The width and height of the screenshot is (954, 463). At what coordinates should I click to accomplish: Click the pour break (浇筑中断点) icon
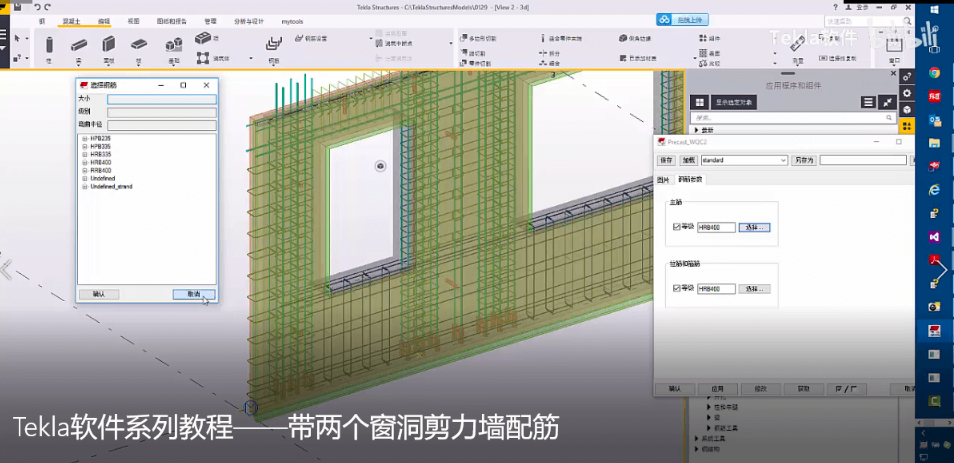(379, 43)
